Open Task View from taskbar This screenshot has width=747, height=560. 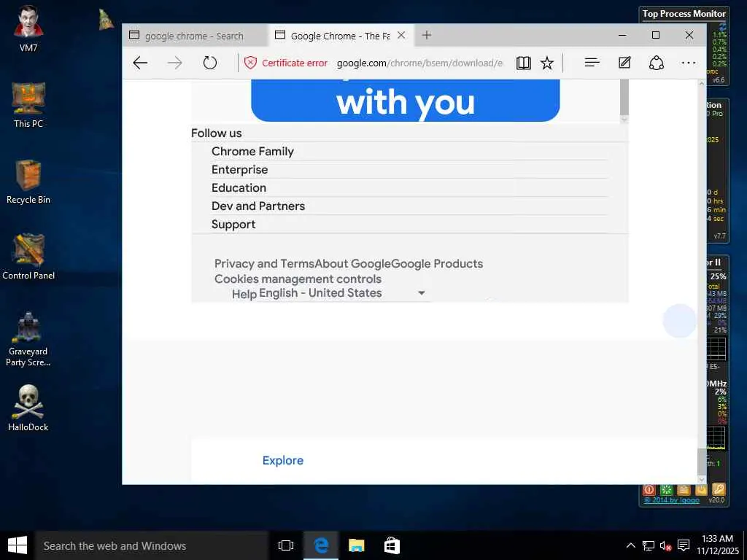tap(286, 545)
